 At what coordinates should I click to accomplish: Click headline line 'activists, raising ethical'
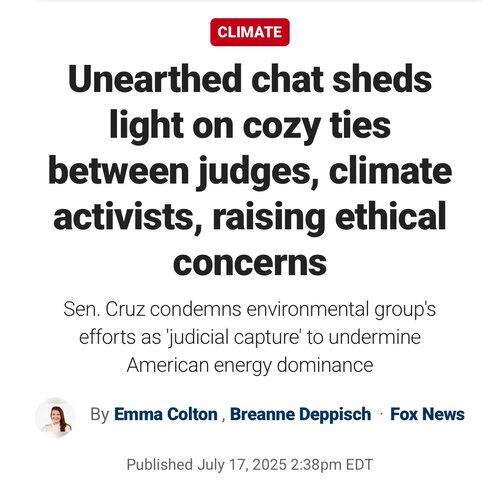(x=250, y=217)
